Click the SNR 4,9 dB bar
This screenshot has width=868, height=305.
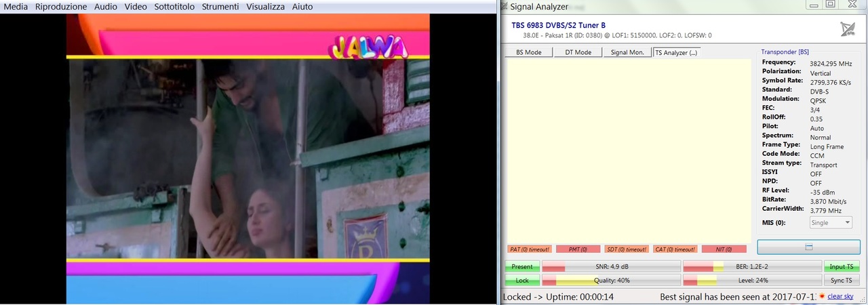click(x=611, y=266)
